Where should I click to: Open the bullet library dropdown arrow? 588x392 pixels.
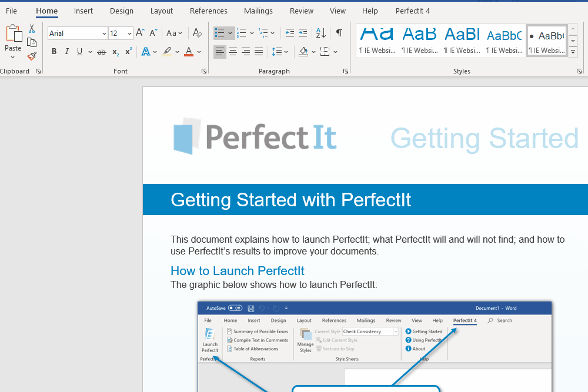click(x=230, y=33)
